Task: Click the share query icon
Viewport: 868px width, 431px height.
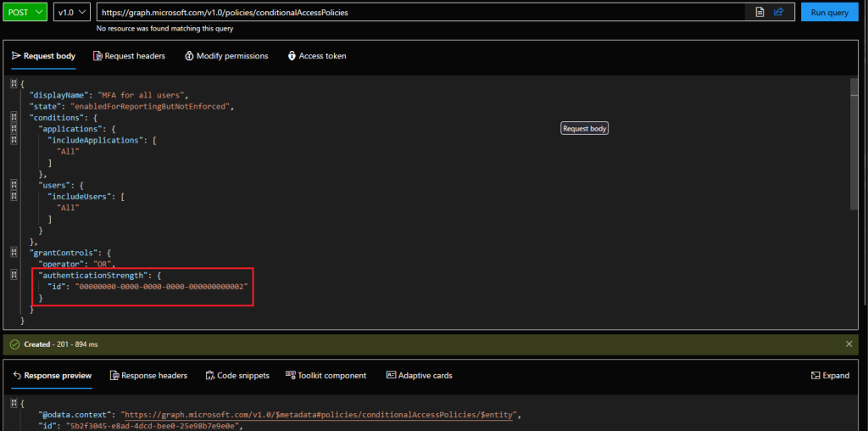Action: tap(779, 13)
